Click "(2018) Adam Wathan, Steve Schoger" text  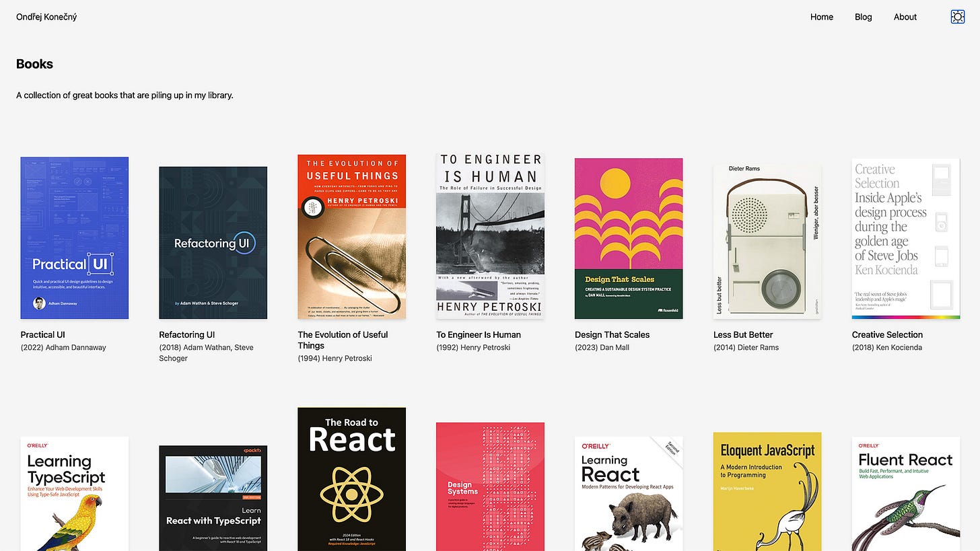206,353
